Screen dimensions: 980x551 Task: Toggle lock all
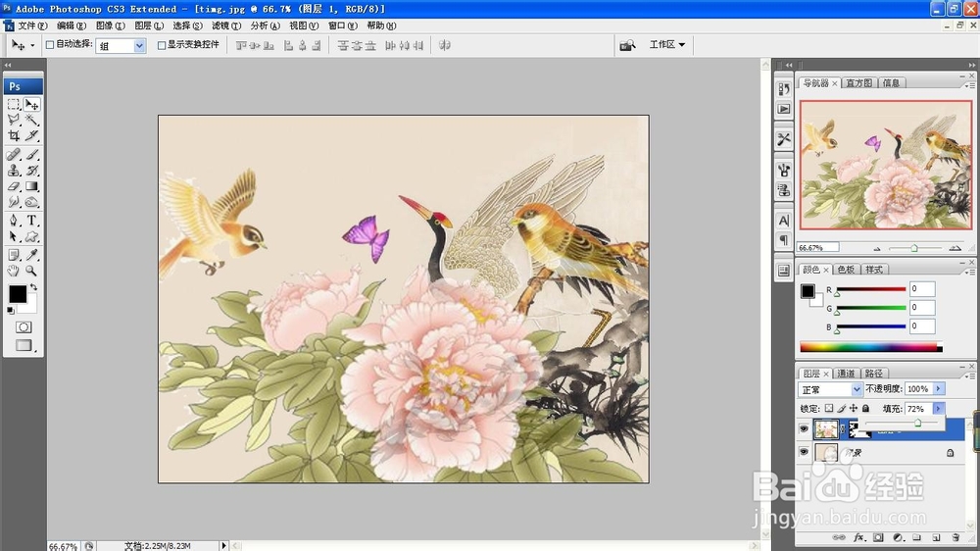(x=865, y=409)
